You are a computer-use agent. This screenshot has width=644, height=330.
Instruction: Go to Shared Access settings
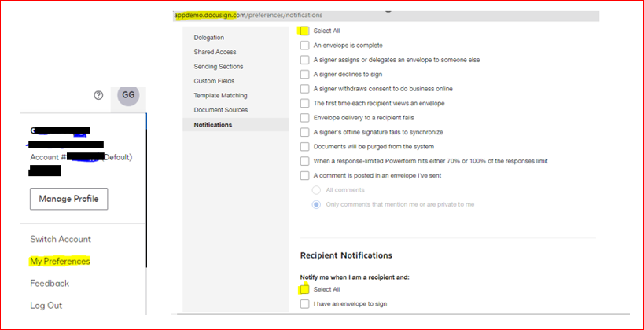[215, 52]
